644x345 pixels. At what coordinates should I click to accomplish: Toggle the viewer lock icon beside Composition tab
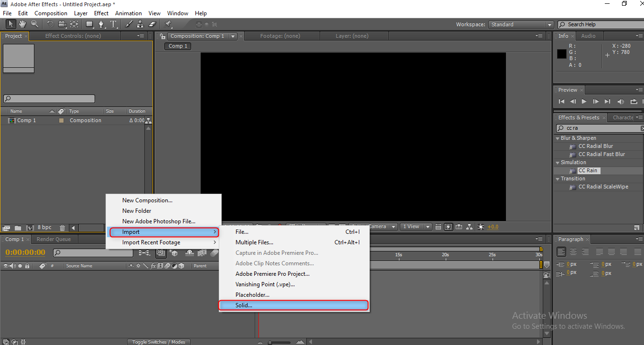[163, 36]
